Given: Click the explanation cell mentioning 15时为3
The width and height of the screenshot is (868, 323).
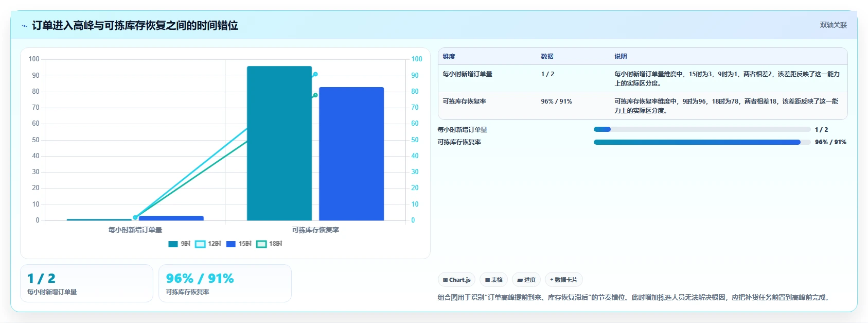Looking at the screenshot, I should [727, 79].
